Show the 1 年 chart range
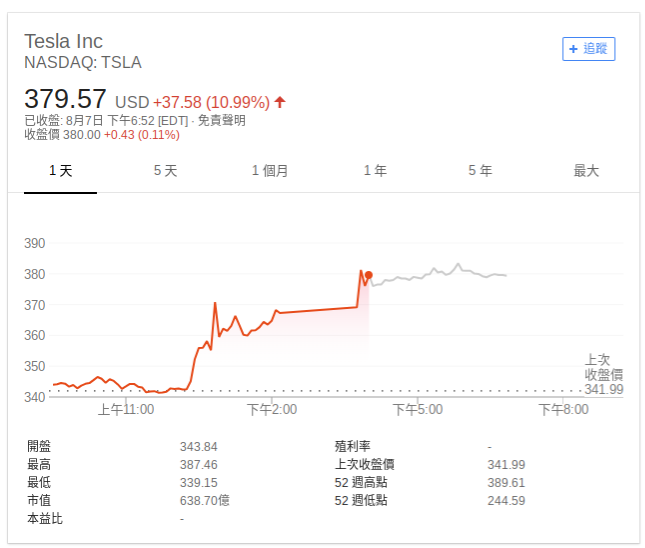 pyautogui.click(x=375, y=171)
